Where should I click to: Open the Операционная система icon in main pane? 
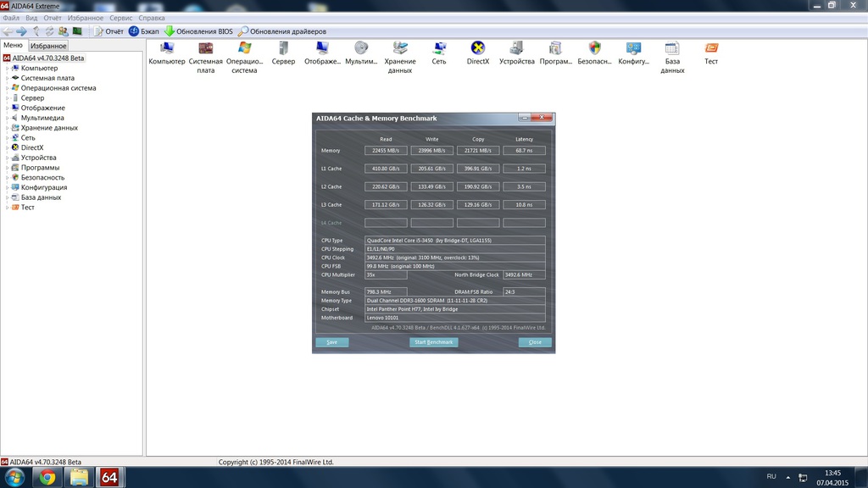point(244,57)
